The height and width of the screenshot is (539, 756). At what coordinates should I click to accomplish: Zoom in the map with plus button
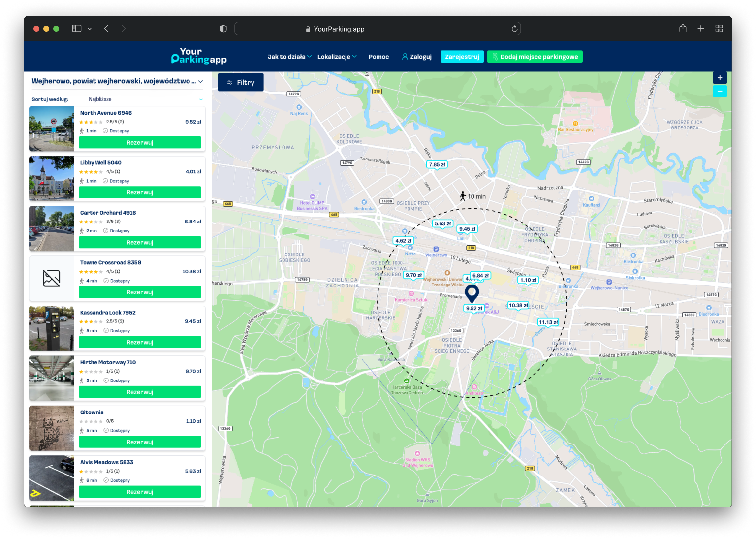[720, 78]
